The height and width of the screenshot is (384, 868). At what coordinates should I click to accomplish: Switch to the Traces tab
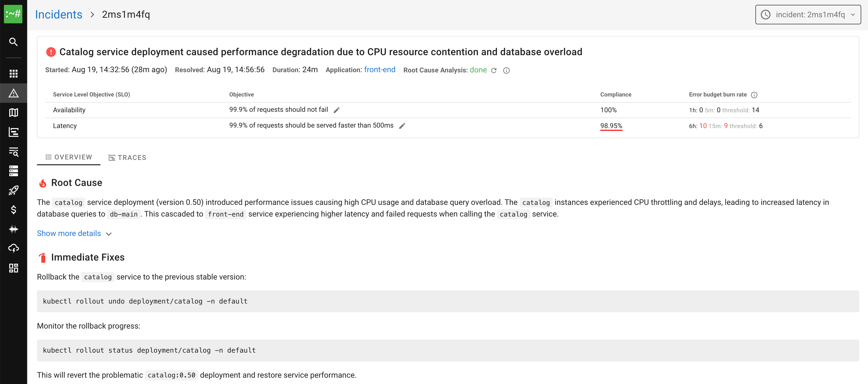(127, 158)
